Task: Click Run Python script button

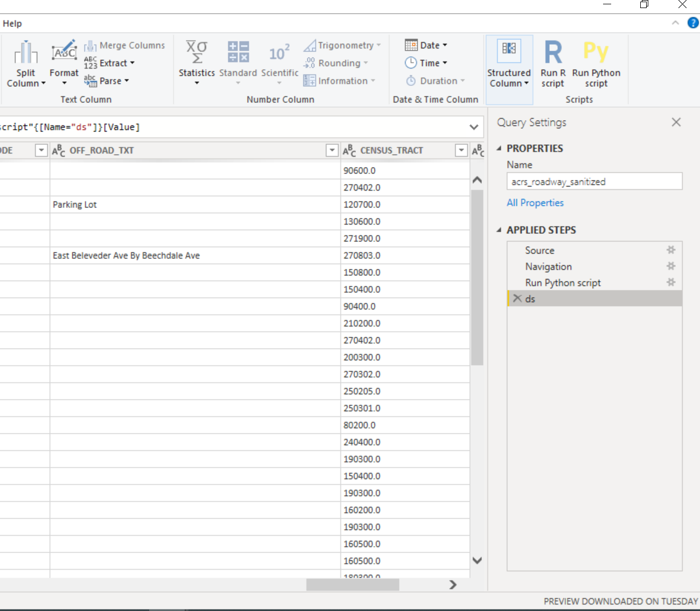Action: (x=596, y=64)
